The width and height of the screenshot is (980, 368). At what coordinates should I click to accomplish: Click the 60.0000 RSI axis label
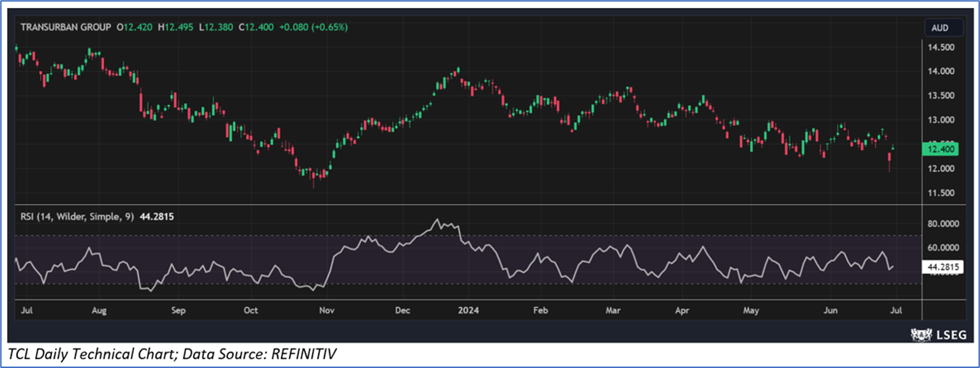pos(945,248)
